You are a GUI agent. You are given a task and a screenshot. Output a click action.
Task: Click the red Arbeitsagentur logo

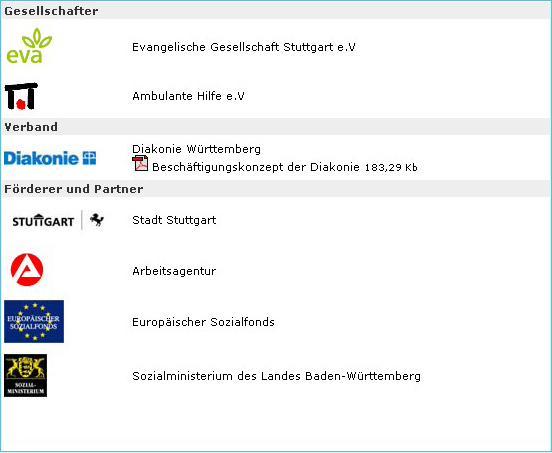(27, 270)
